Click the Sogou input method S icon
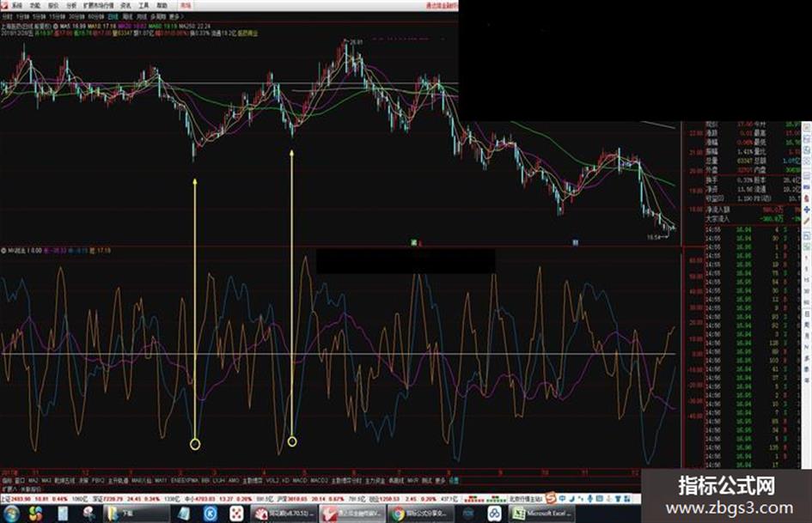This screenshot has width=812, height=523. pyautogui.click(x=551, y=499)
